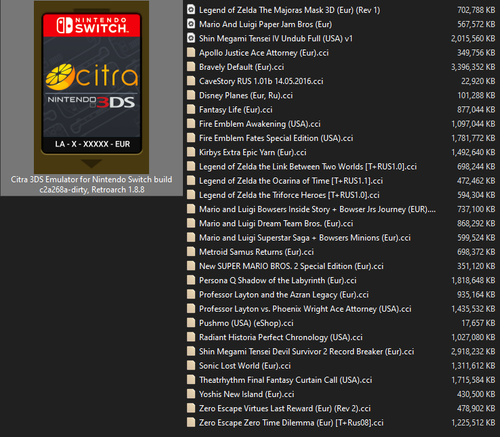Click the file icon of Legend of Zelda Majoras Mask 3D
The width and height of the screenshot is (500, 437).
(191, 10)
